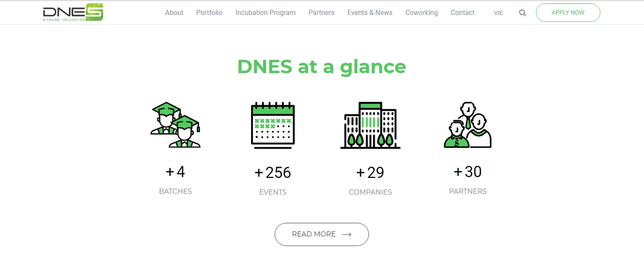Click the DNES at a glance heading
644x275 pixels.
(x=321, y=66)
